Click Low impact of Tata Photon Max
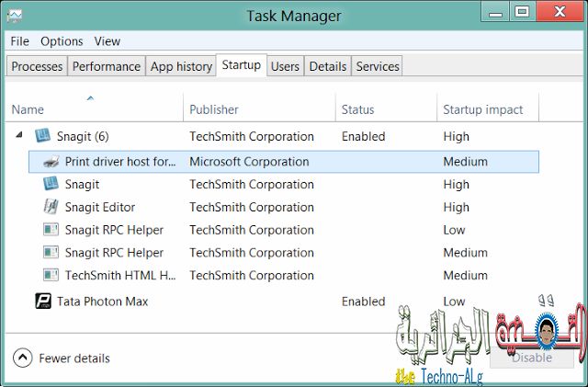This screenshot has width=588, height=387. pyautogui.click(x=454, y=302)
